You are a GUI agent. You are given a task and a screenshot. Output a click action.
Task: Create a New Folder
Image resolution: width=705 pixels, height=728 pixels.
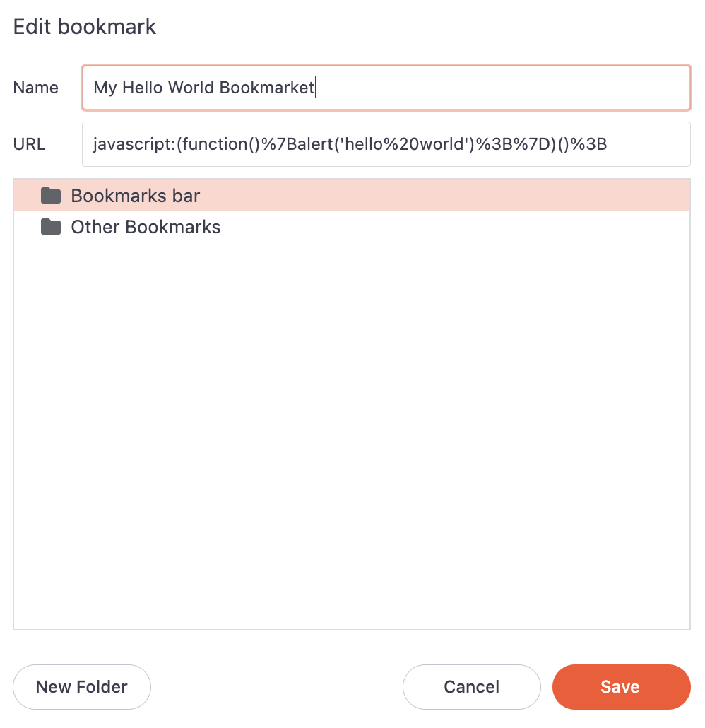pos(81,686)
